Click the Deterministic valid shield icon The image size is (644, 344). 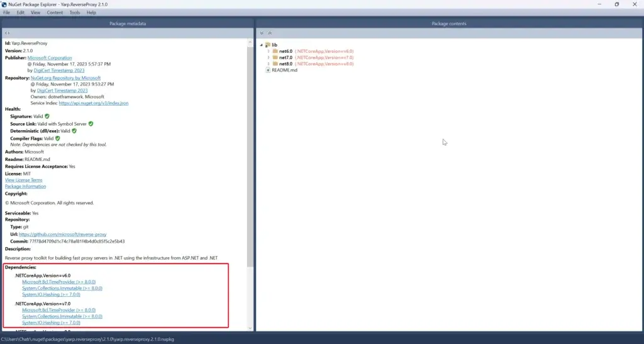(74, 131)
